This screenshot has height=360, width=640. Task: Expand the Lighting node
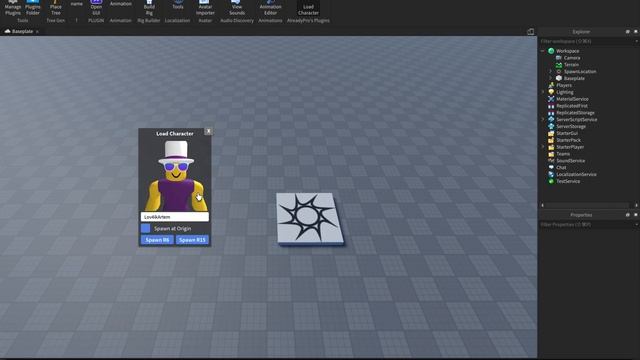pyautogui.click(x=542, y=92)
